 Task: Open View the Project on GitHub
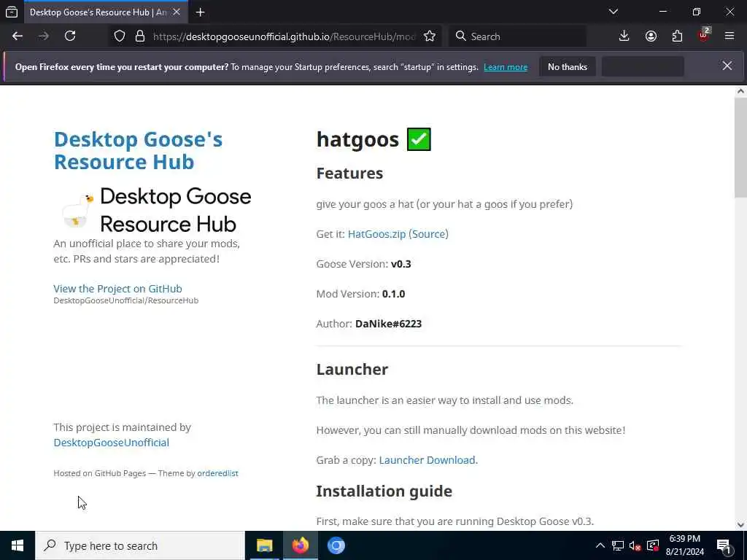tap(117, 289)
